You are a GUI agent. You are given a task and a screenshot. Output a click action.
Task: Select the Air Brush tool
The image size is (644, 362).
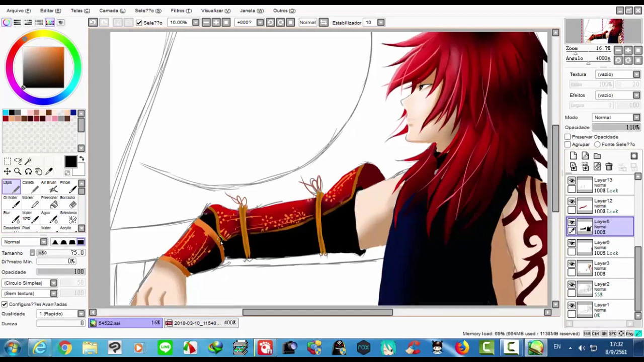(49, 187)
